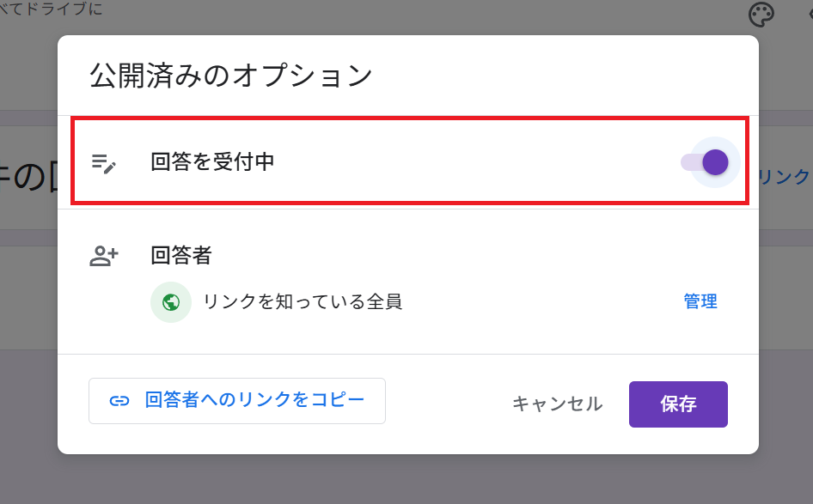This screenshot has width=813, height=504.
Task: Open the theme palette icon
Action: click(761, 14)
